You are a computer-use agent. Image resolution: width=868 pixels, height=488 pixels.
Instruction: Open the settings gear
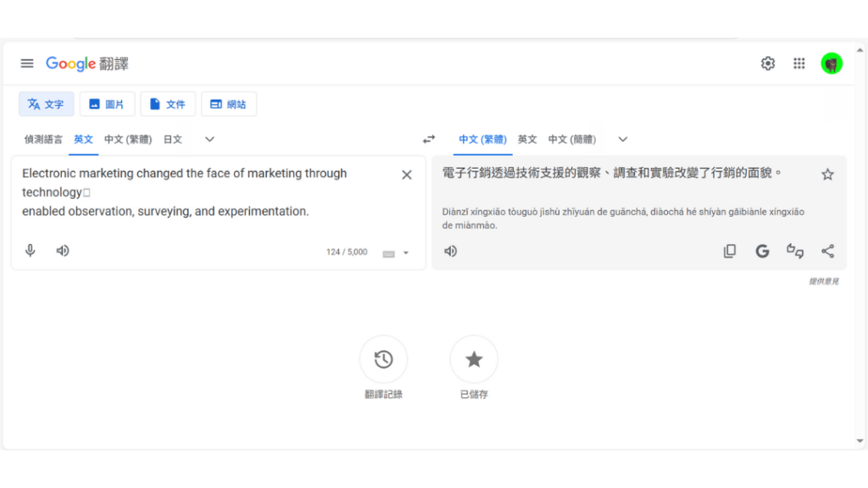[767, 64]
